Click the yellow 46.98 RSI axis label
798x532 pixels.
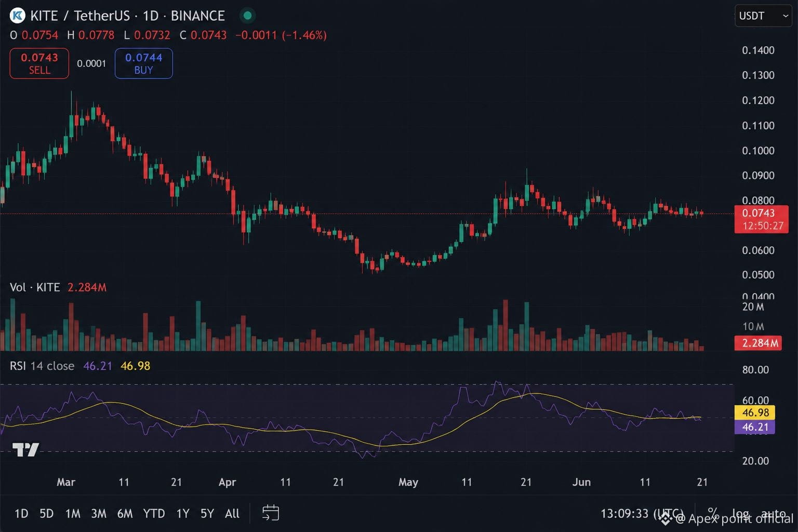pyautogui.click(x=755, y=413)
